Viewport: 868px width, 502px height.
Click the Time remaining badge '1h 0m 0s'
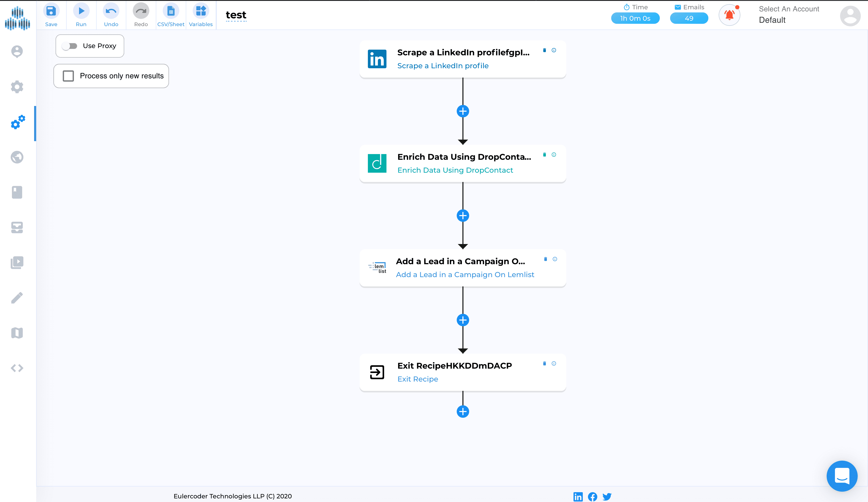[x=635, y=18]
